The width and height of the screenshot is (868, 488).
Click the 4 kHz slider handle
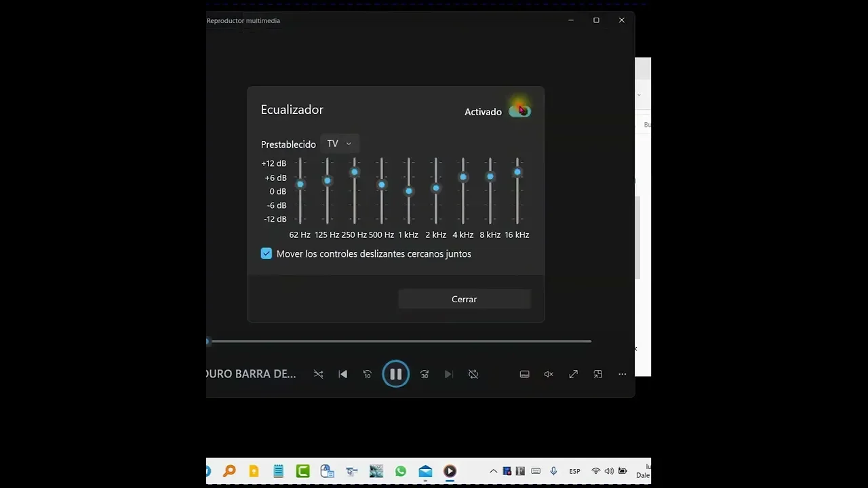pos(463,177)
